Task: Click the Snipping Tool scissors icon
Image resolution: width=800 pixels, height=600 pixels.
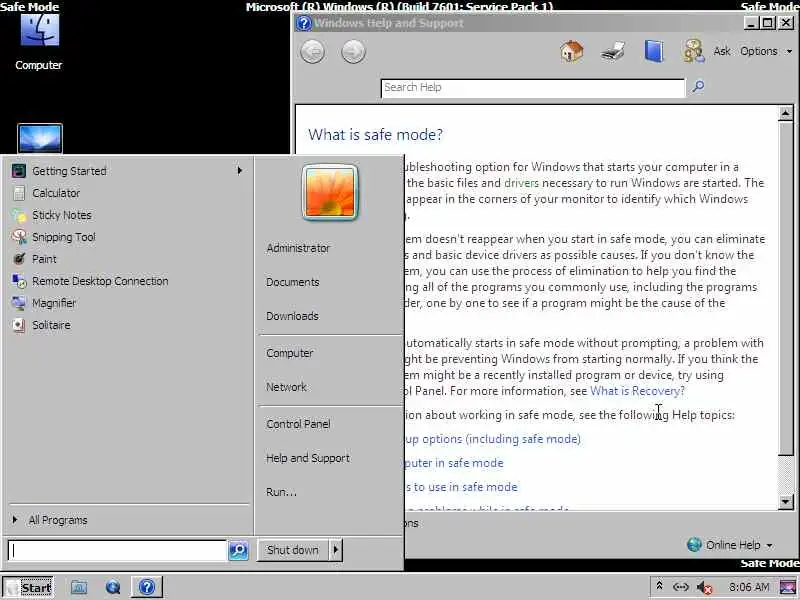Action: [19, 237]
